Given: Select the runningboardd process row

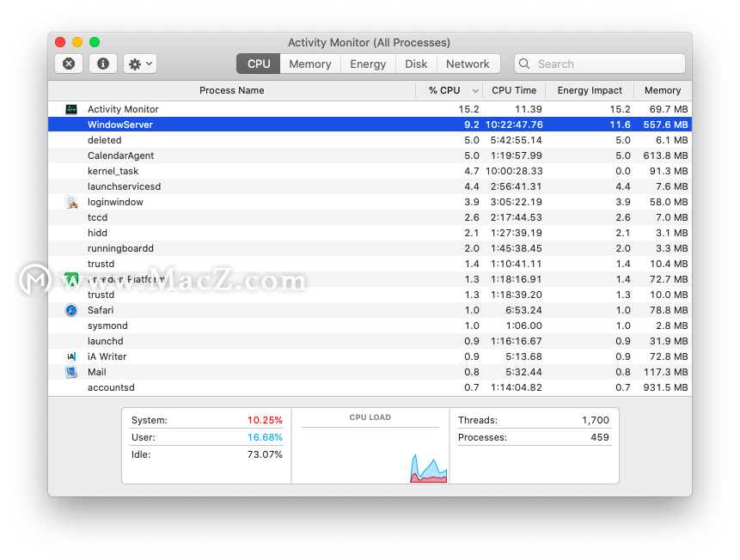Looking at the screenshot, I should (x=370, y=248).
